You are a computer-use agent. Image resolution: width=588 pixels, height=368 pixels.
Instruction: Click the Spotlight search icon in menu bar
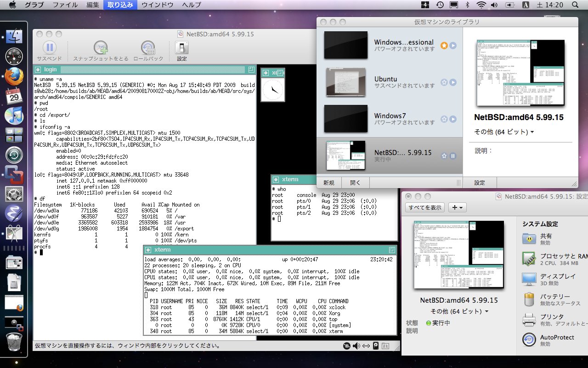tap(575, 5)
